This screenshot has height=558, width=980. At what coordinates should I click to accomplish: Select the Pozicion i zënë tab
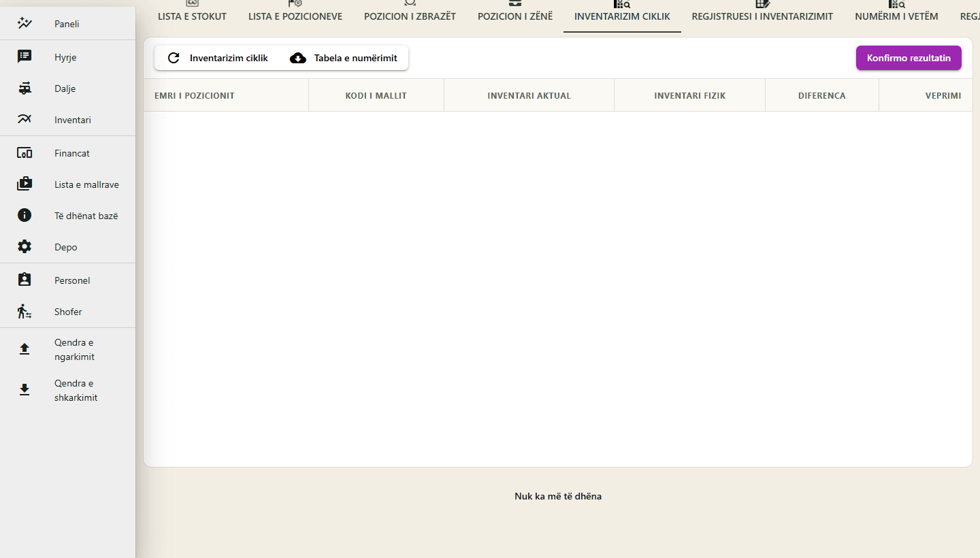[x=515, y=16]
